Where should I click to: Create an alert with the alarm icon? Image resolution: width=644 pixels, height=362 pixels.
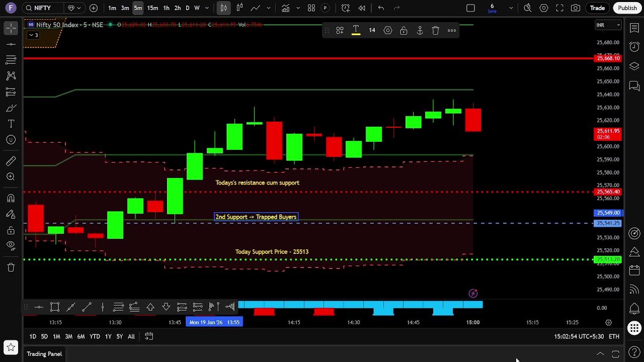tap(346, 8)
